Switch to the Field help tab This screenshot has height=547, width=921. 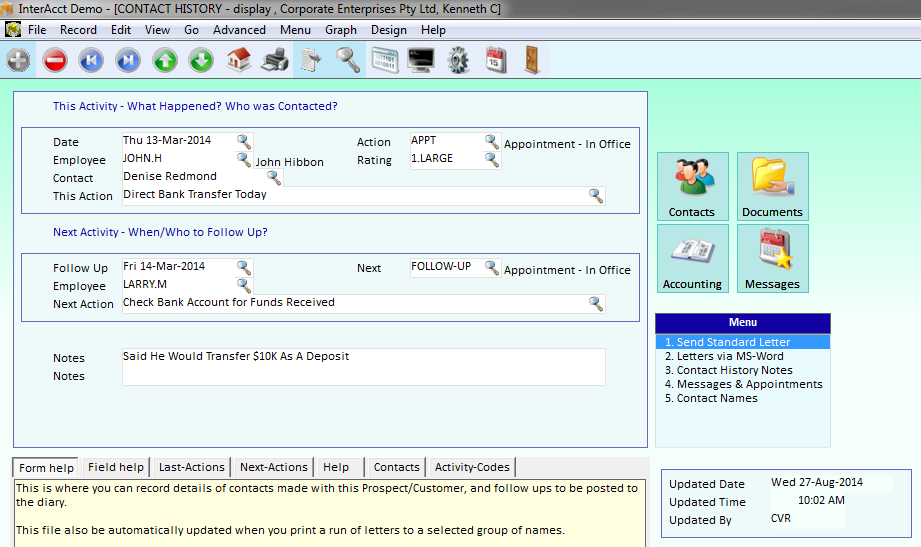point(116,467)
